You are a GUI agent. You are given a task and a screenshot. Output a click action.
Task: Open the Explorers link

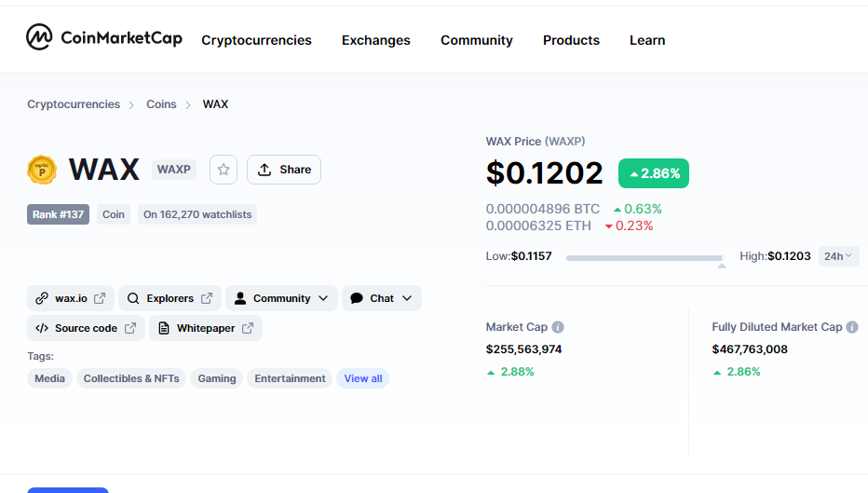(170, 298)
